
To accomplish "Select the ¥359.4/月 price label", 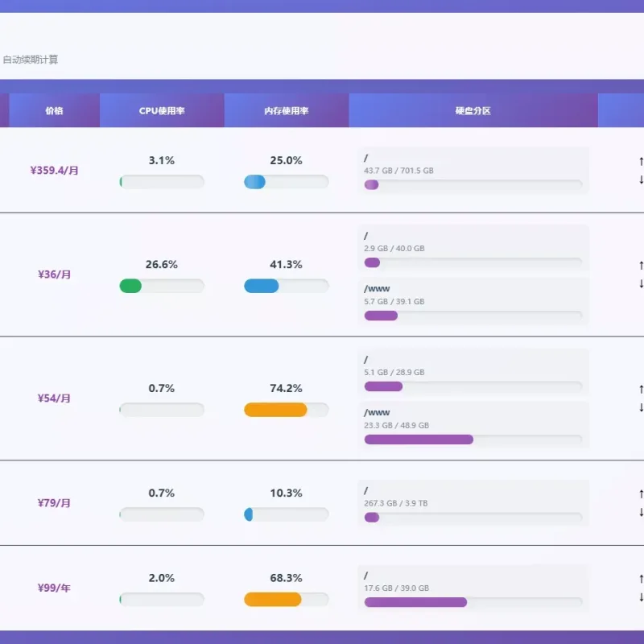I will 54,170.
